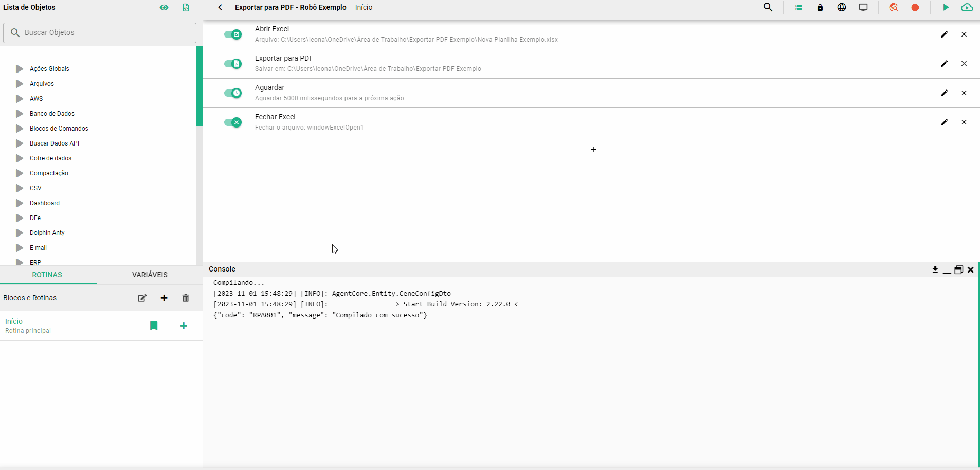Click the green play button to run robot
The image size is (980, 470).
(946, 7)
